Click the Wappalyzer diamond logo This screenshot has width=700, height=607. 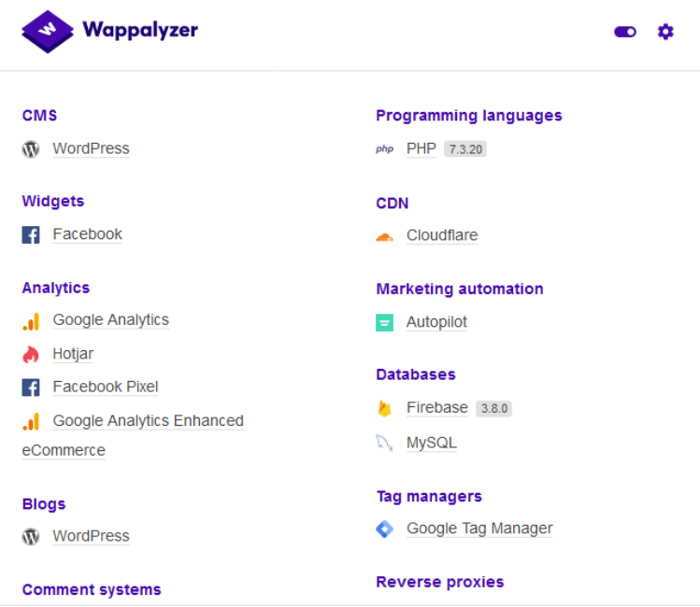click(48, 32)
